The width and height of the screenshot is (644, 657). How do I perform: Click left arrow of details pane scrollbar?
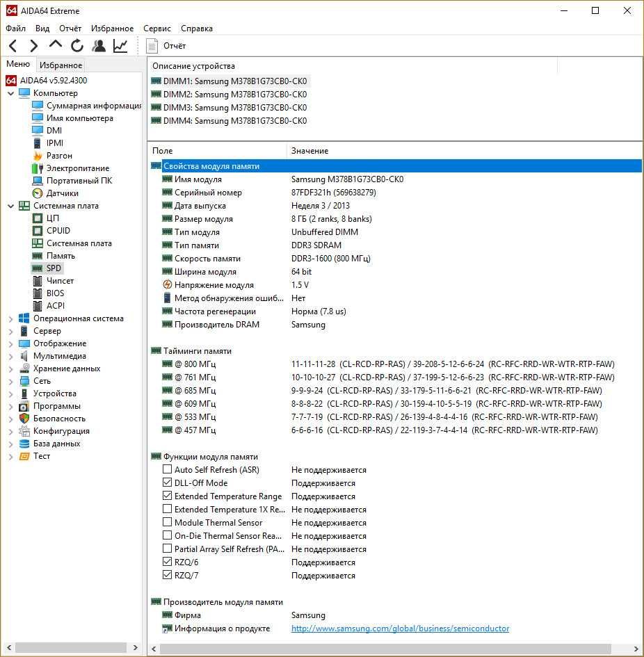[x=154, y=649]
